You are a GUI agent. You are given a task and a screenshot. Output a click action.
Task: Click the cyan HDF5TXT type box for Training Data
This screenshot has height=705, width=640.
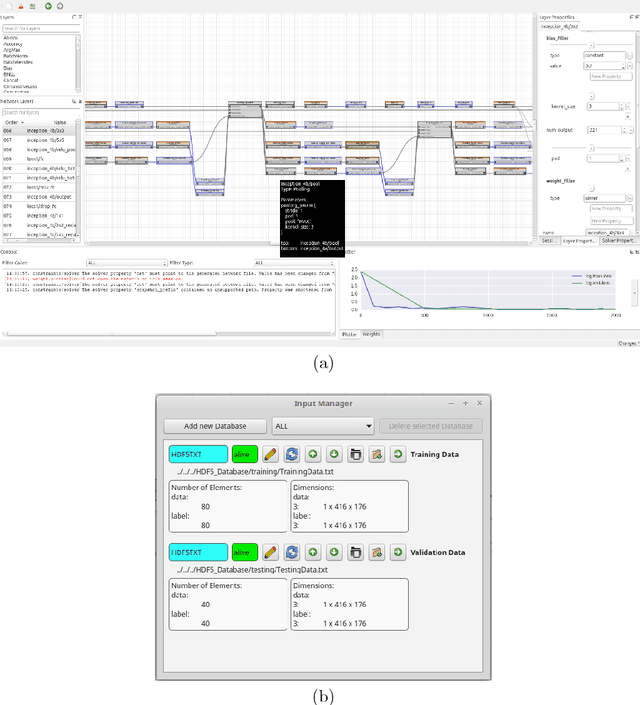coord(197,454)
